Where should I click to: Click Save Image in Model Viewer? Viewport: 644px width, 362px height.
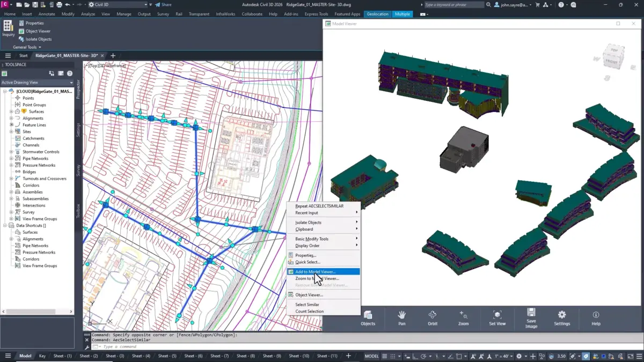coord(531,317)
